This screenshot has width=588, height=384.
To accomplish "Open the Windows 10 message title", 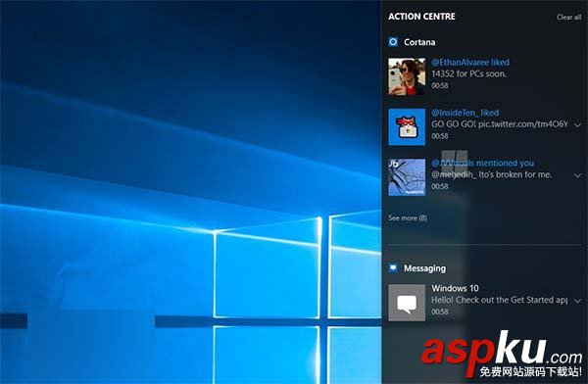I will coord(455,288).
